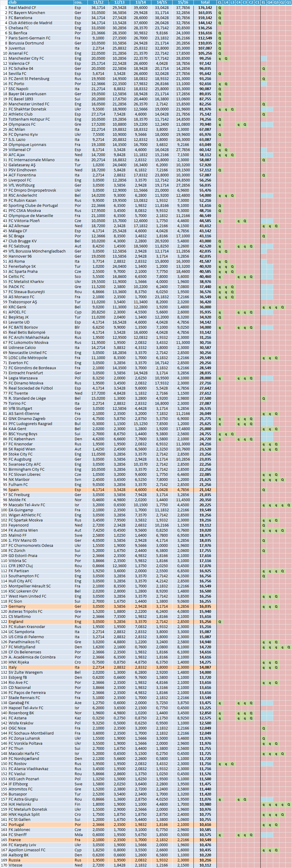Click the 'FC Barcelona' row name
The width and height of the screenshot is (292, 868).
(41, 18)
